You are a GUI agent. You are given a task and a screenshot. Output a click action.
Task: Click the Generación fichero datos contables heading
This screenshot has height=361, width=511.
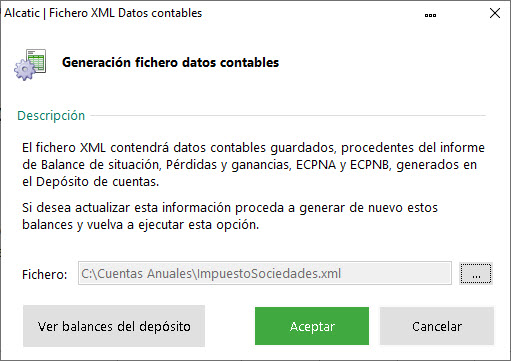(x=170, y=63)
